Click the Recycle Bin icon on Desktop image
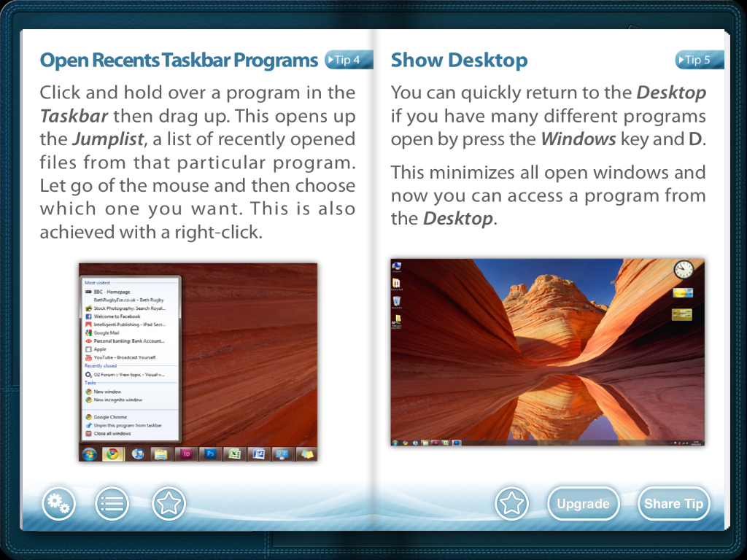Image resolution: width=747 pixels, height=560 pixels. 396,301
